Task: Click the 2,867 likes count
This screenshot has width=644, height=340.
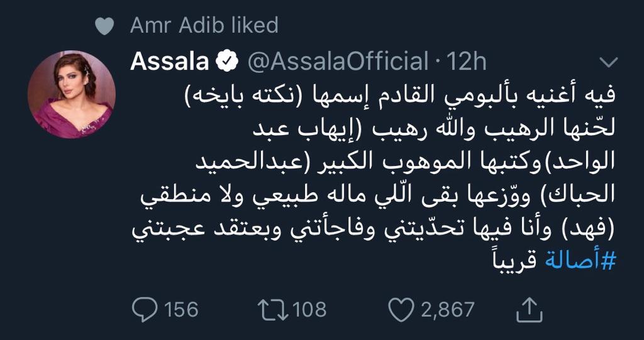Action: [x=447, y=310]
